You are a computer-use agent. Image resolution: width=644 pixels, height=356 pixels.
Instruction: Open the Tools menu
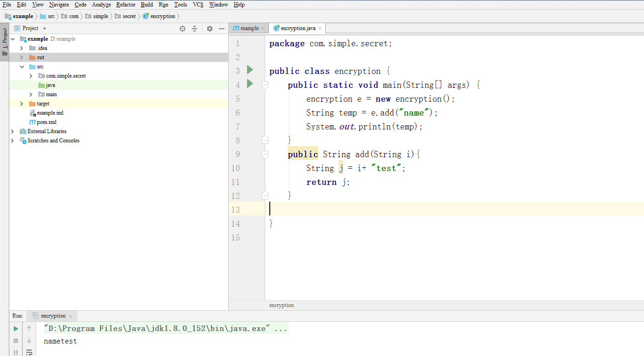181,5
